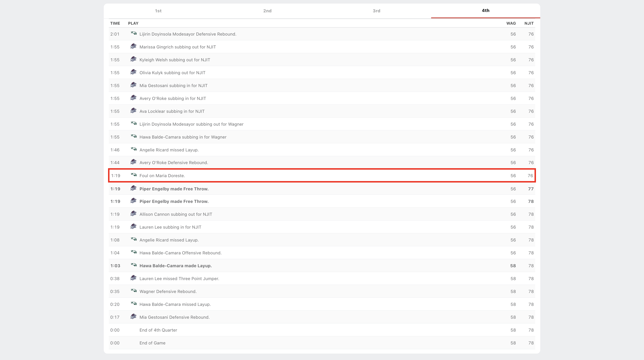Click NJIT logo beside Marissa Gingrich substitution
The height and width of the screenshot is (360, 644).
pyautogui.click(x=133, y=46)
